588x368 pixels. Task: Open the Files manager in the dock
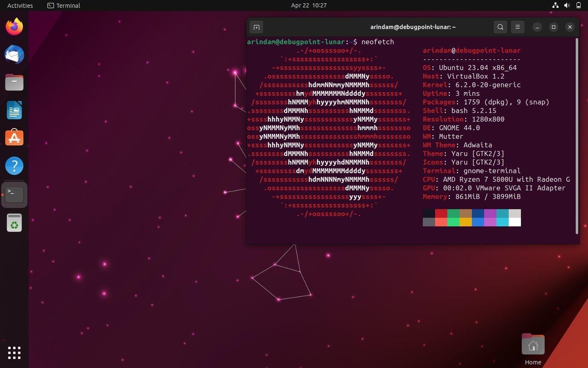click(14, 83)
